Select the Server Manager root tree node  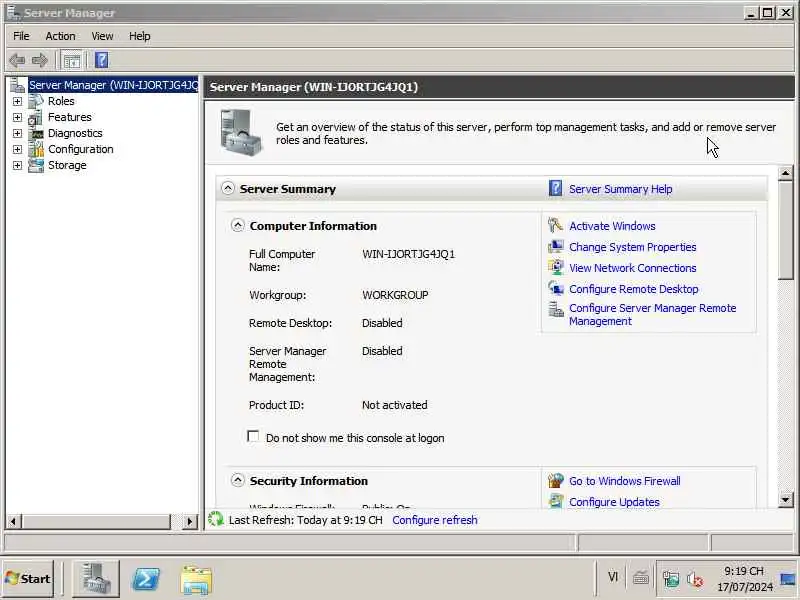tap(113, 85)
